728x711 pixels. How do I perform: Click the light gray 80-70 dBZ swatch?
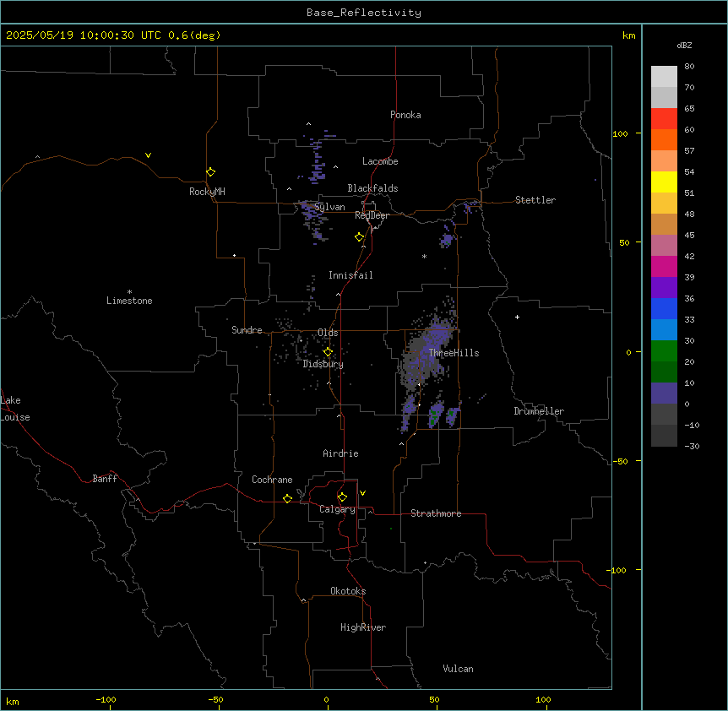664,77
